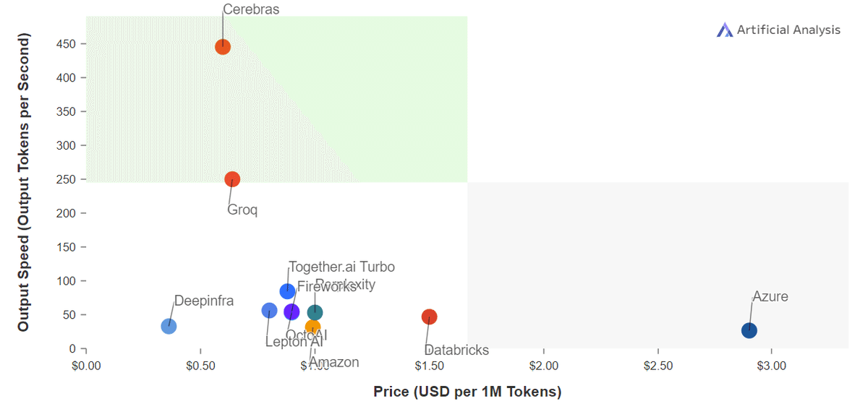Click the Cerebras data point
Viewport: 868px width, 417px height.
point(223,47)
